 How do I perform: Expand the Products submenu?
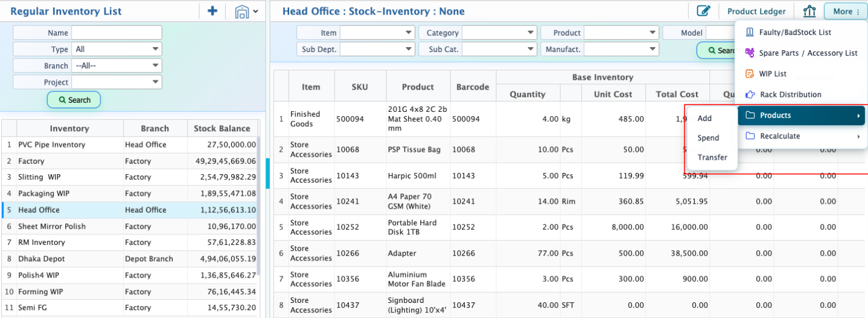[x=802, y=115]
